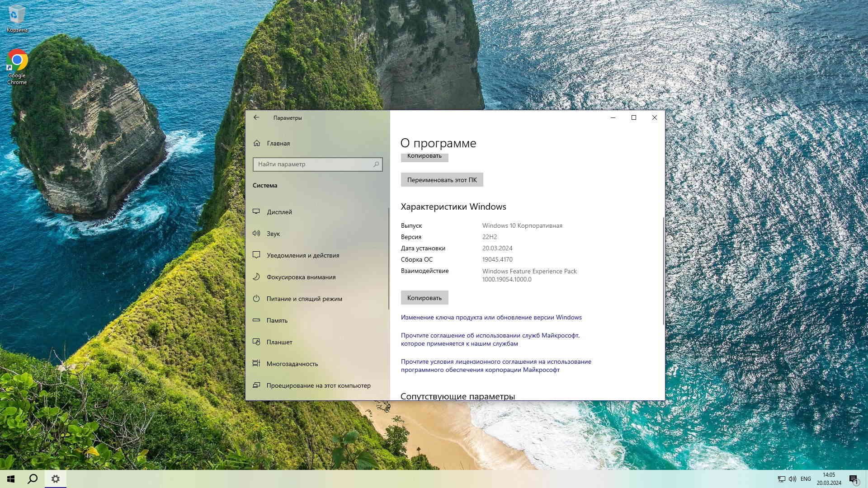Open the Планшет settings
This screenshot has width=868, height=488.
pyautogui.click(x=279, y=342)
